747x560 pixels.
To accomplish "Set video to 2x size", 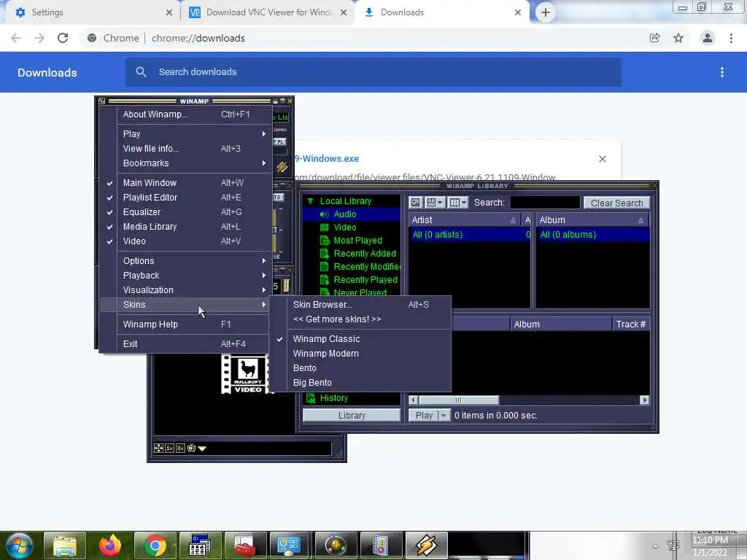I will pos(181,448).
